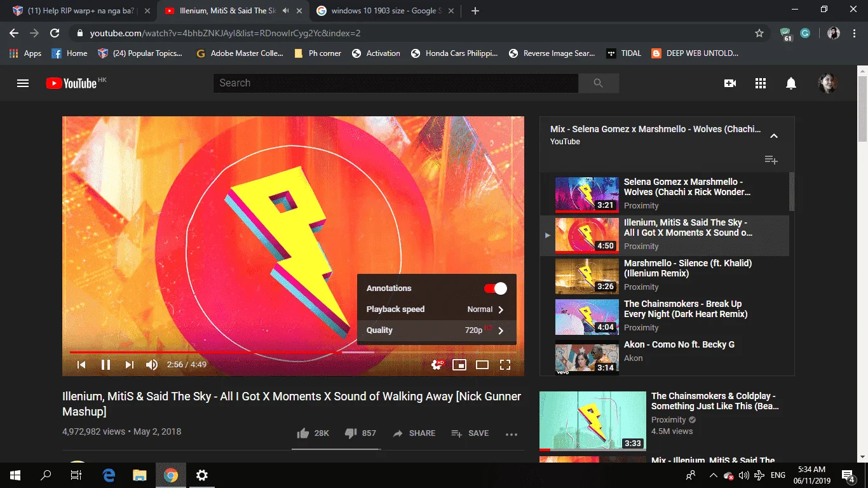Open the TIDAL bookmark
The image size is (868, 488).
pos(623,53)
